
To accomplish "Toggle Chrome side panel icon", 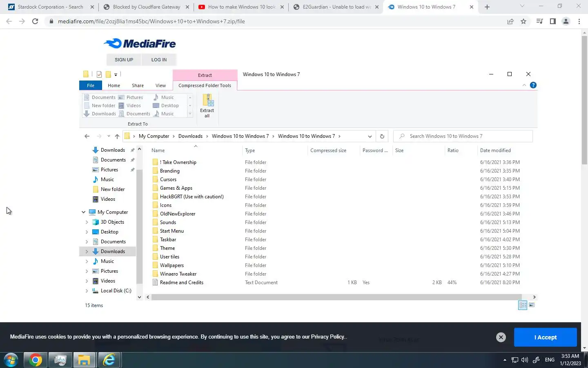I will coord(552,21).
